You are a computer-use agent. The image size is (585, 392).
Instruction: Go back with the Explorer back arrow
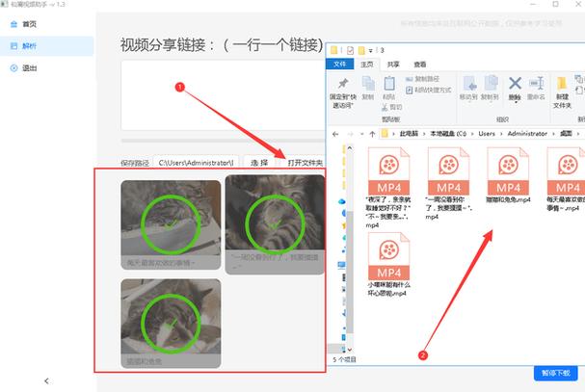[x=335, y=134]
